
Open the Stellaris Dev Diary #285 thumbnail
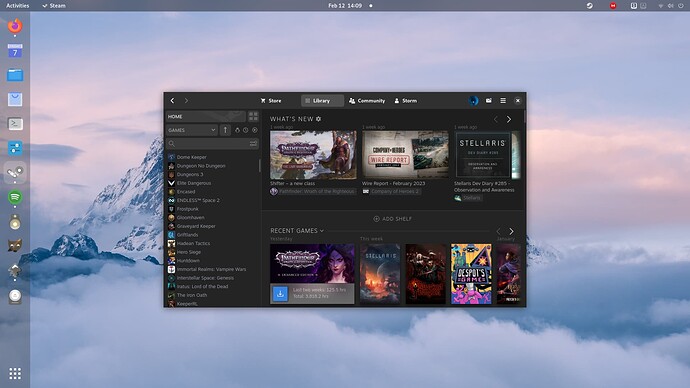click(x=487, y=154)
